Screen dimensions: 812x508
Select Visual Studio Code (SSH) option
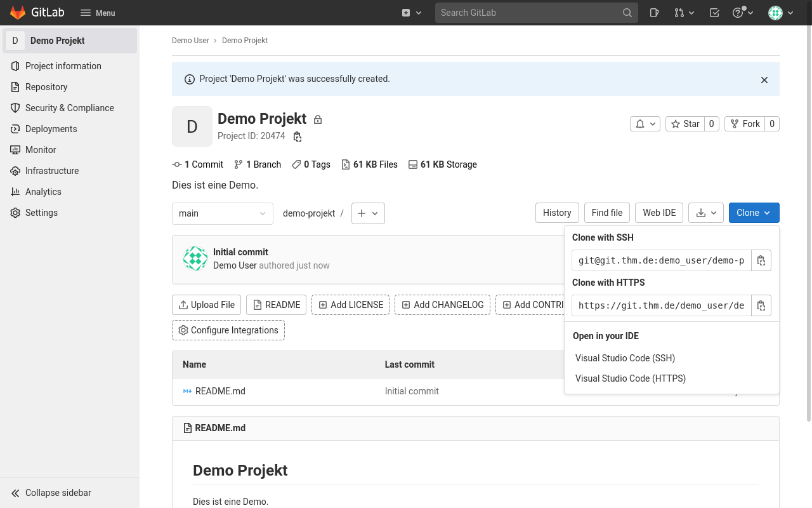[625, 358]
